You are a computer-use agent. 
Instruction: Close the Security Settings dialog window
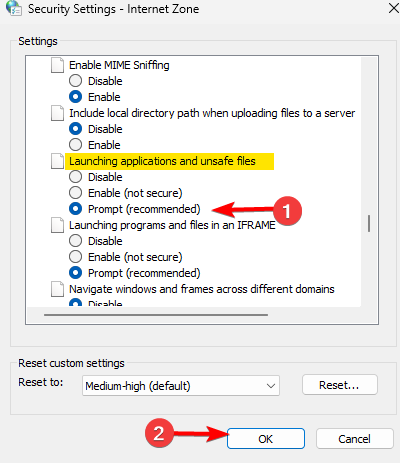coord(394,8)
